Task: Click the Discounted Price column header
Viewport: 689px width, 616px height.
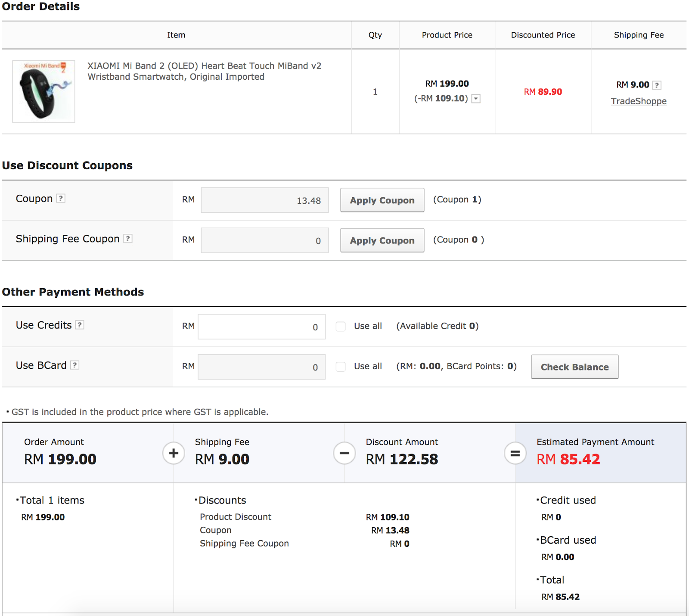Action: (543, 35)
